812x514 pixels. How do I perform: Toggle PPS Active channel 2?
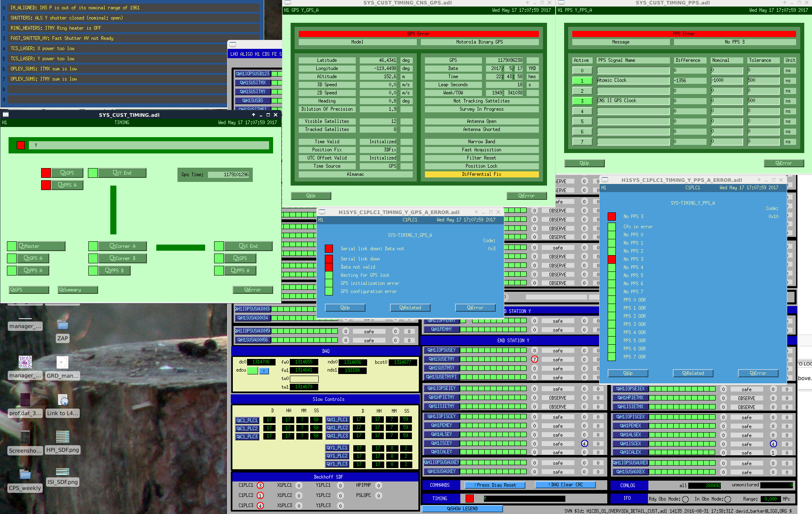[582, 91]
